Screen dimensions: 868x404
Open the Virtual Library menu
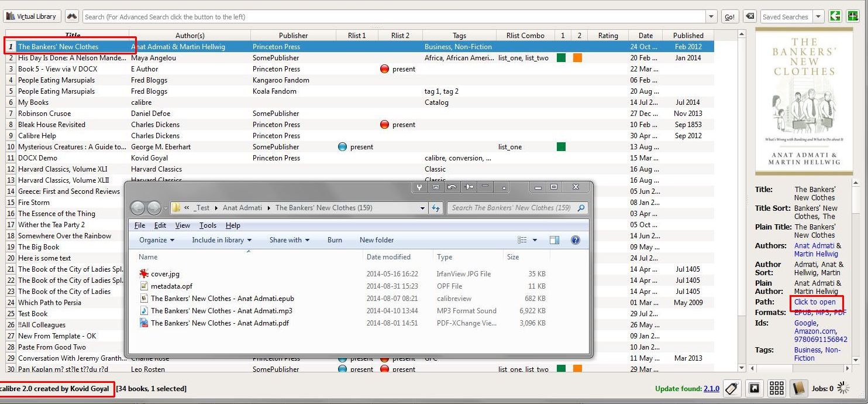click(31, 16)
